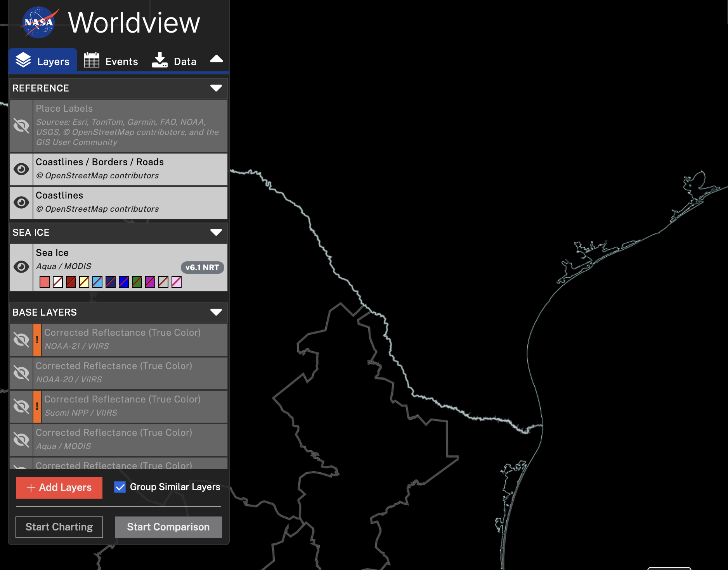Screen dimensions: 728x570
Task: Click the v6.1 NRT badge
Action: [x=202, y=268]
